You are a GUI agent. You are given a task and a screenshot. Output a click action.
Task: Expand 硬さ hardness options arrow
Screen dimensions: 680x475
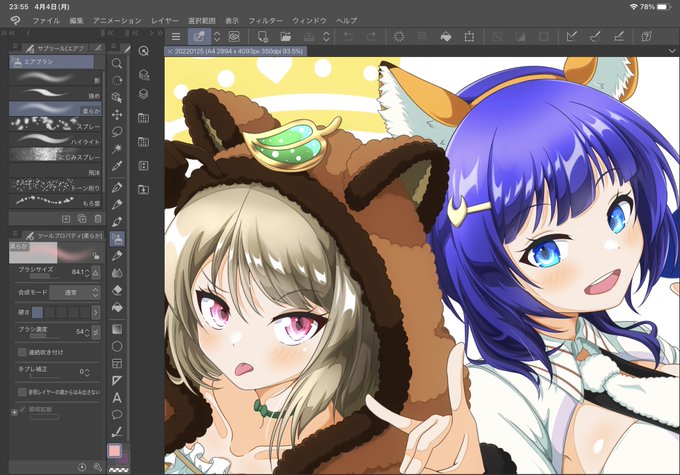[95, 312]
